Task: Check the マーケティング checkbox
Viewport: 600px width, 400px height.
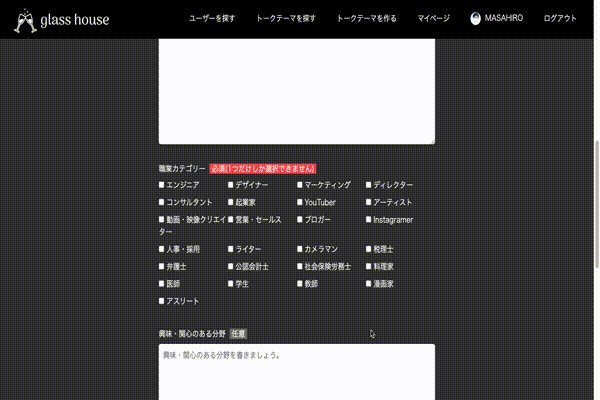Action: (300, 185)
